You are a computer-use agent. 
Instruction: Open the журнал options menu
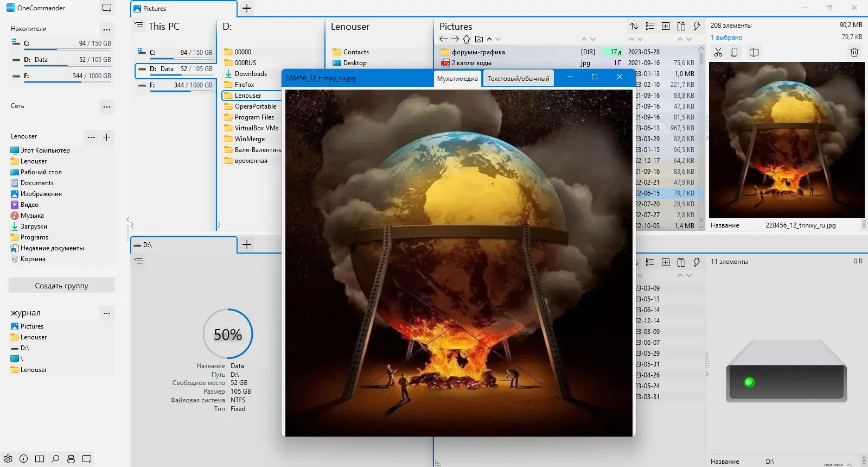pos(107,313)
